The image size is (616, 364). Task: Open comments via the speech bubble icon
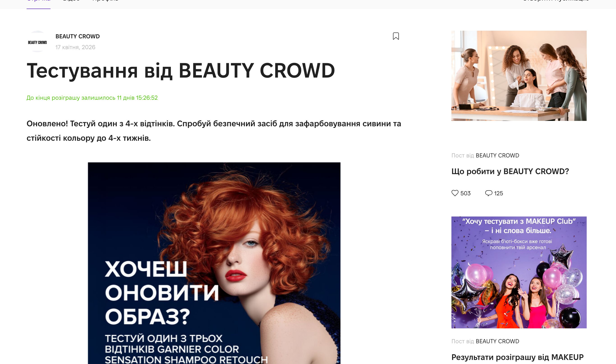click(x=489, y=193)
